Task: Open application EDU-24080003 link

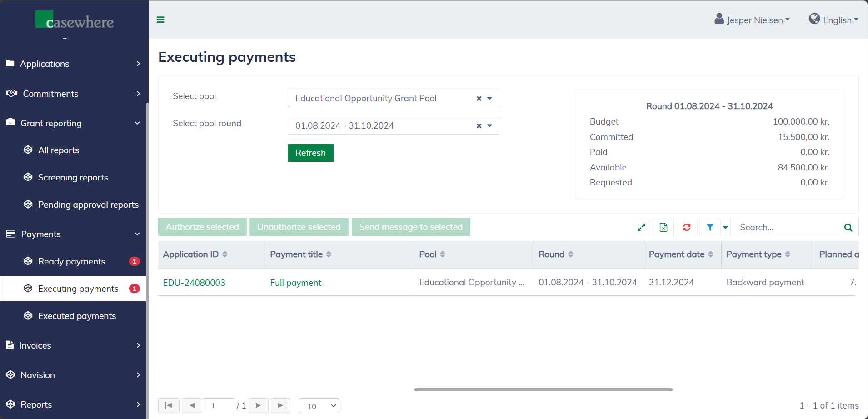Action: click(194, 283)
